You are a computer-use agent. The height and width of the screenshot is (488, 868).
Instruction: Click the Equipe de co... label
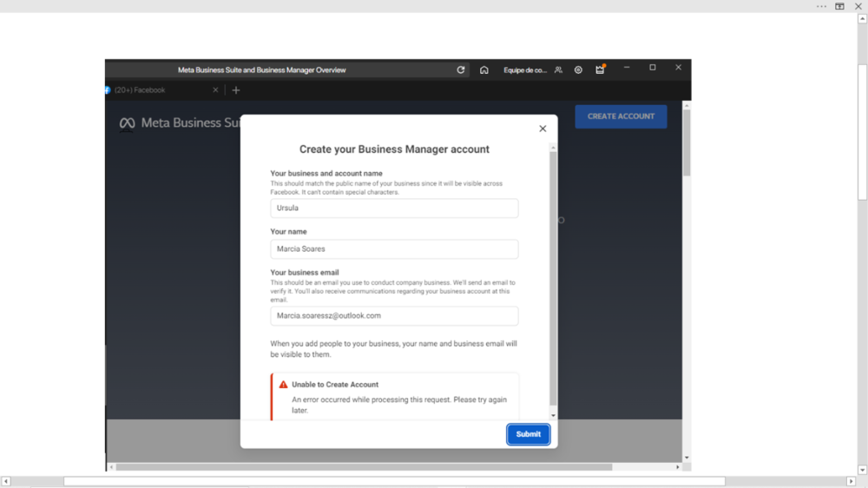(x=525, y=69)
